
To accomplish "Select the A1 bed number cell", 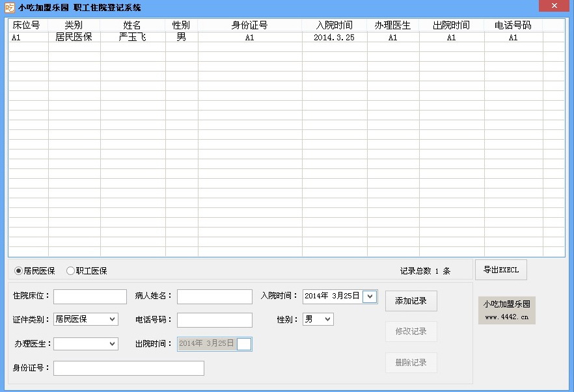I will point(29,37).
